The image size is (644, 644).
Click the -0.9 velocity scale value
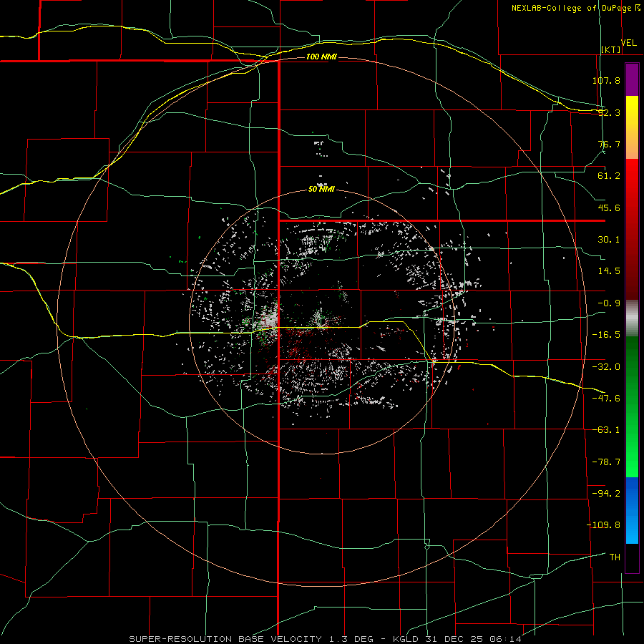(x=609, y=303)
